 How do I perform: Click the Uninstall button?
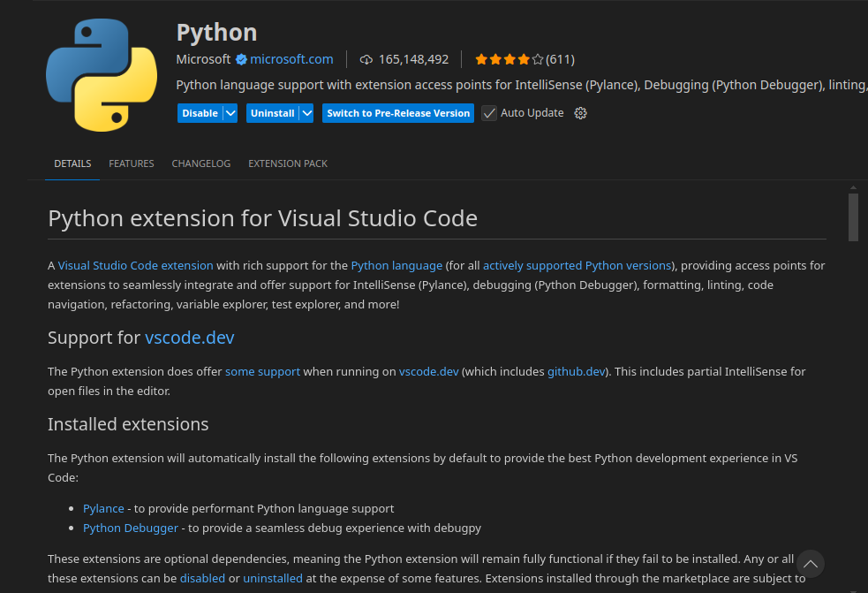tap(272, 113)
